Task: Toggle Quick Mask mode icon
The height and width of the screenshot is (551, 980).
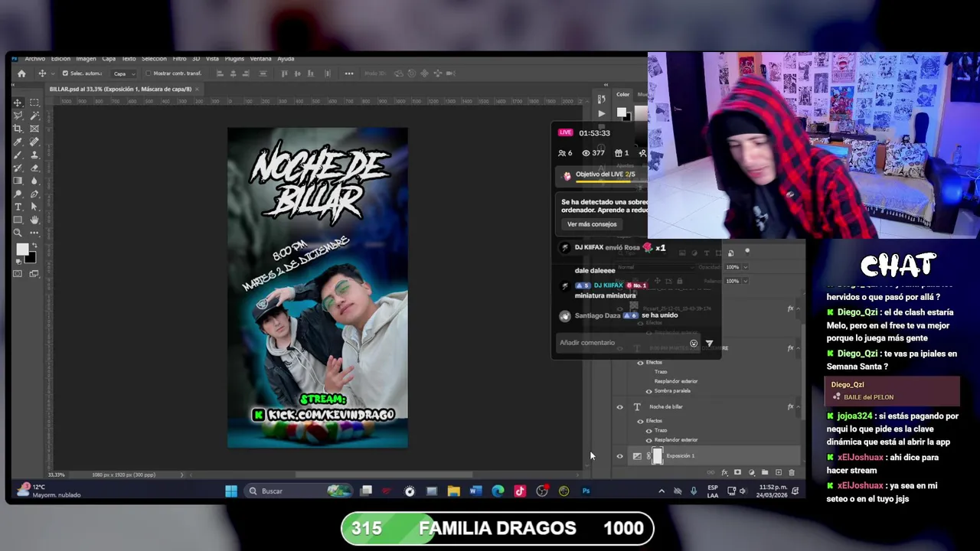Action: [x=18, y=273]
